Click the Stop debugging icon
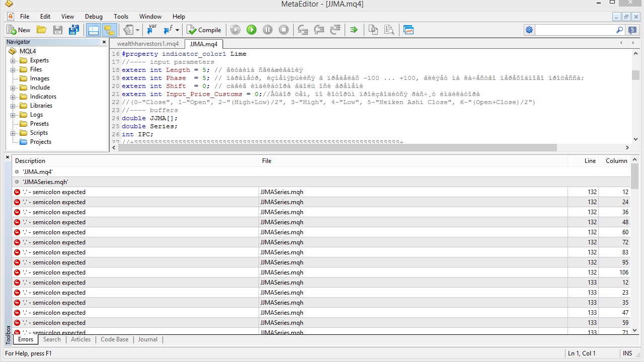This screenshot has width=644, height=362. point(284,30)
